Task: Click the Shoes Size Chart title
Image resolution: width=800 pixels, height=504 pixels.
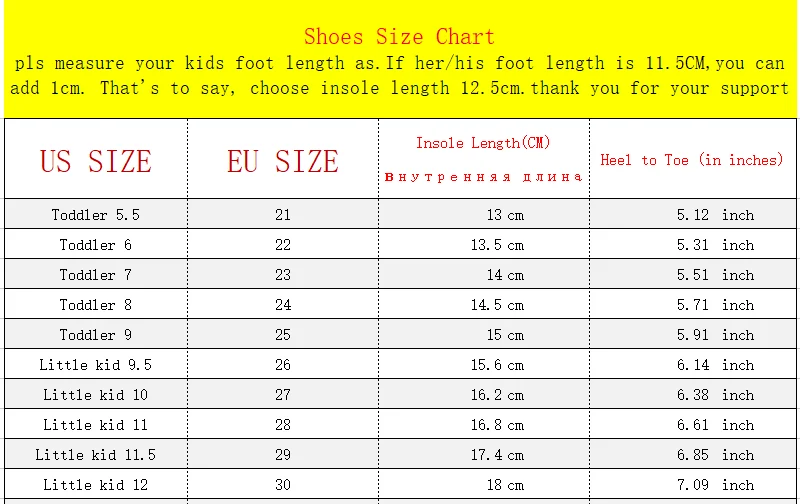Action: click(399, 37)
